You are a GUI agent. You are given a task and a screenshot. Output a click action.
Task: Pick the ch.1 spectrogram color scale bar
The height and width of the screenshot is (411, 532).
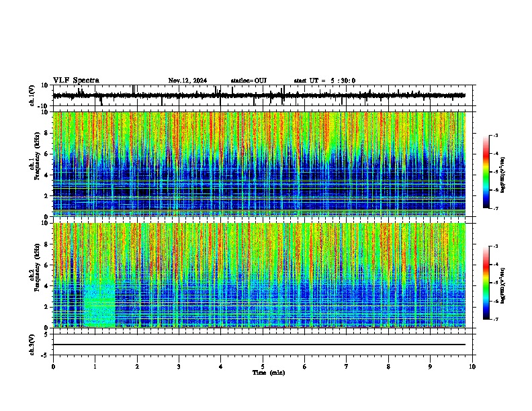[486, 172]
